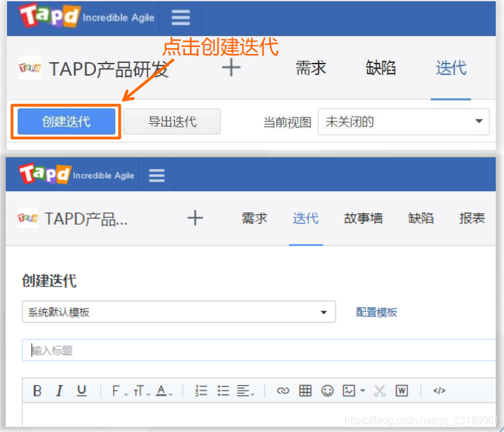Image resolution: width=504 pixels, height=432 pixels.
Task: Open the font family F dropdown
Action: [119, 391]
